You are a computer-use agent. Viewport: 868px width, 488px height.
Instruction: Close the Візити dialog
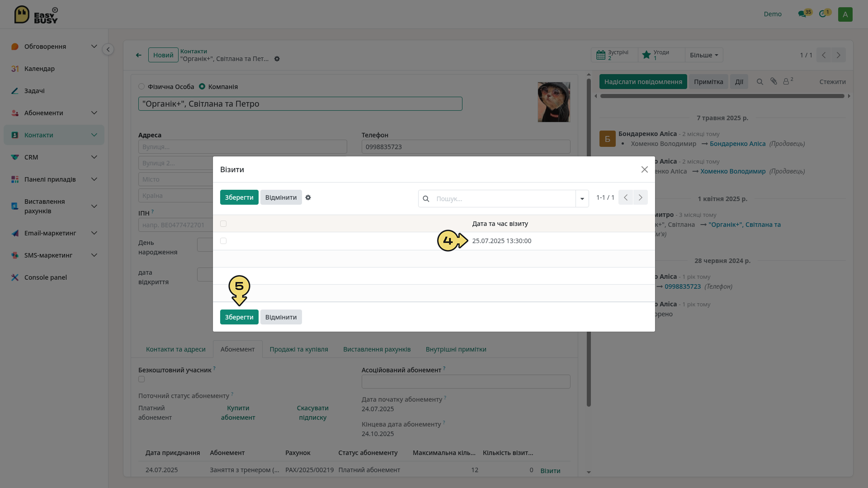(x=645, y=169)
